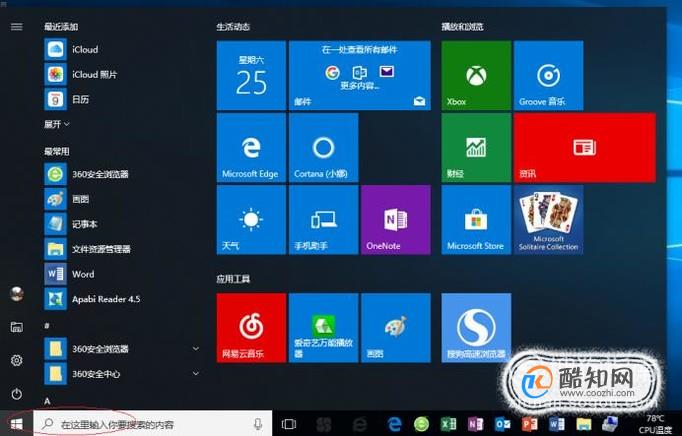Open the Microsoft Edge tile
682x436 pixels.
click(251, 148)
